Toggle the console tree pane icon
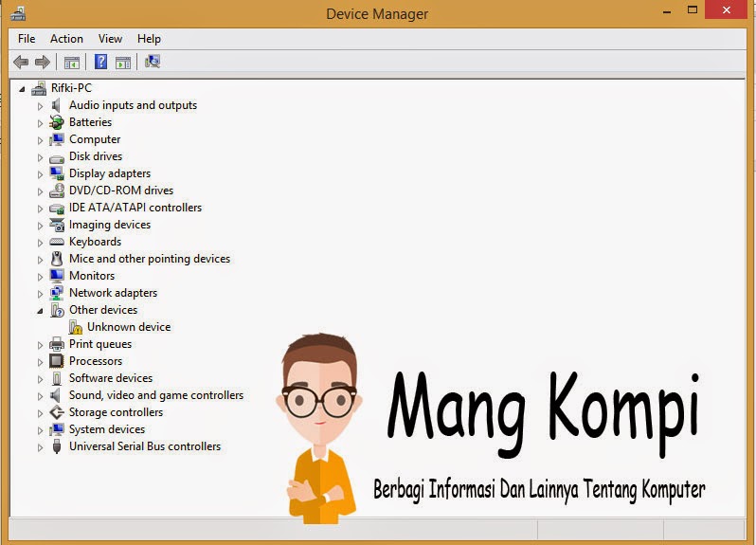756x545 pixels. [x=72, y=63]
